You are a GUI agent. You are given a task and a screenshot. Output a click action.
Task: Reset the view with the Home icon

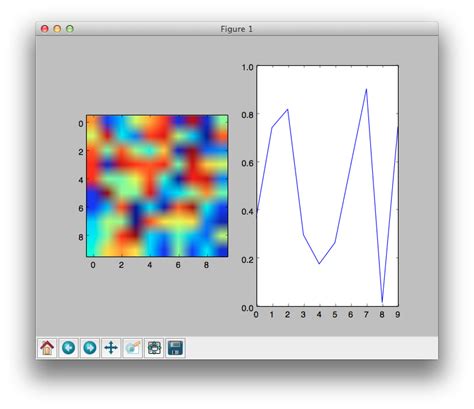point(47,348)
